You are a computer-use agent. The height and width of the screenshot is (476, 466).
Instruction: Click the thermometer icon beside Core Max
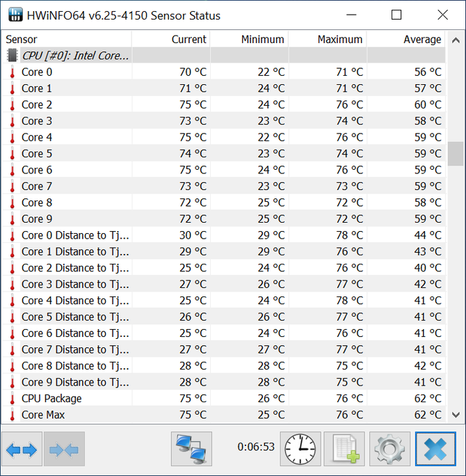[12, 415]
